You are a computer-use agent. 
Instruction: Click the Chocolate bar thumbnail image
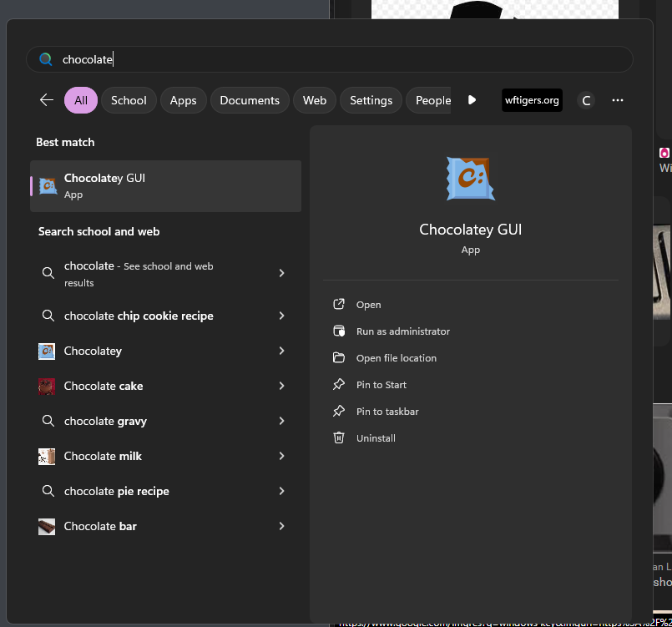tap(47, 526)
